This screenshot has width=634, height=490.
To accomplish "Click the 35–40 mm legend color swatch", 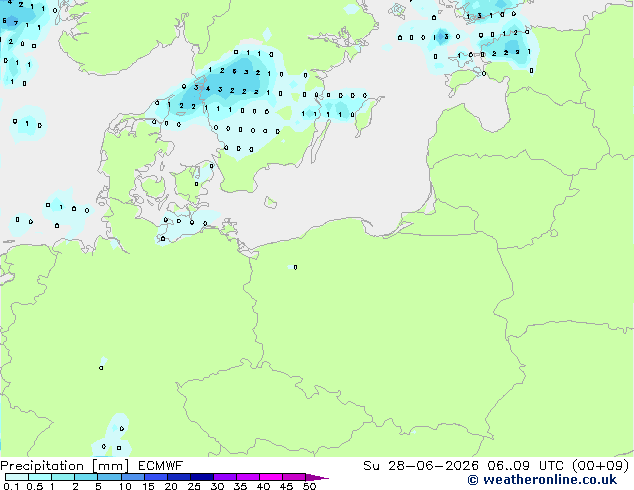I will (x=248, y=477).
